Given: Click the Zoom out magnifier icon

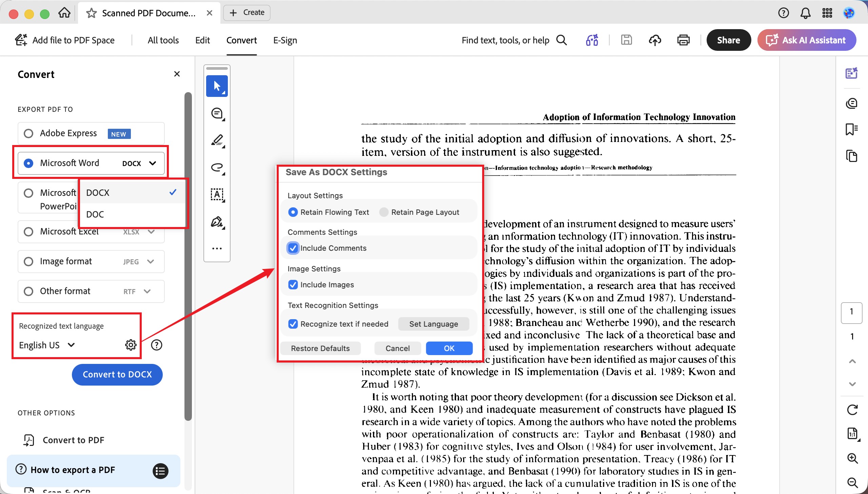Looking at the screenshot, I should pos(852,482).
